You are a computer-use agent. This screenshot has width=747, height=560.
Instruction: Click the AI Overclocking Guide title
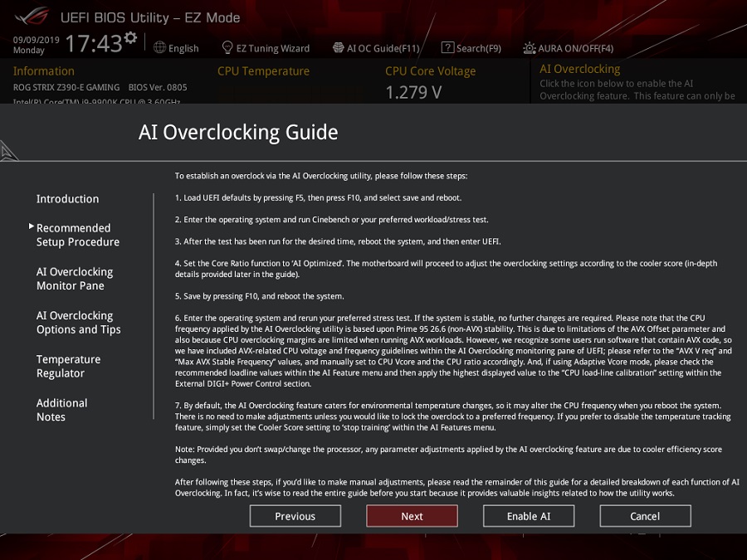tap(238, 132)
